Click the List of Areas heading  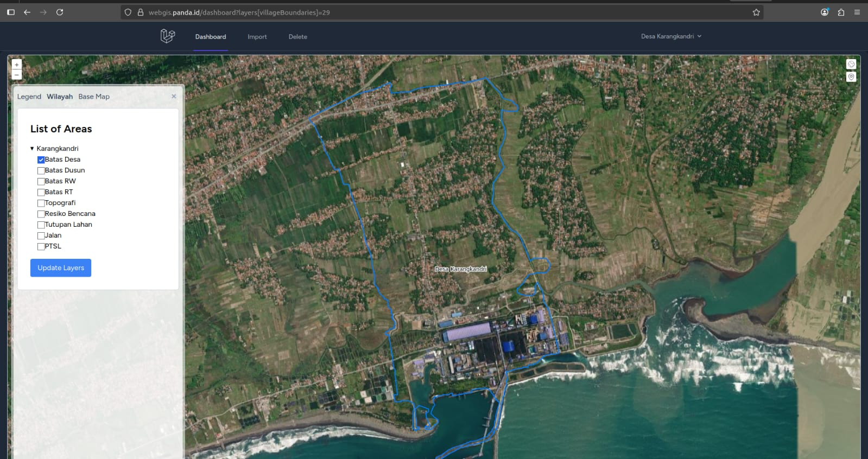pyautogui.click(x=61, y=129)
